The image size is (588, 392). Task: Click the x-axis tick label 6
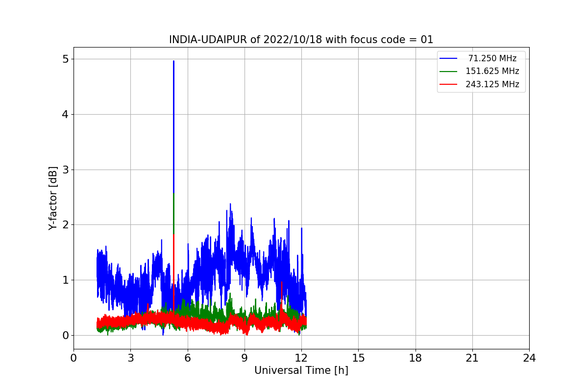(x=187, y=358)
